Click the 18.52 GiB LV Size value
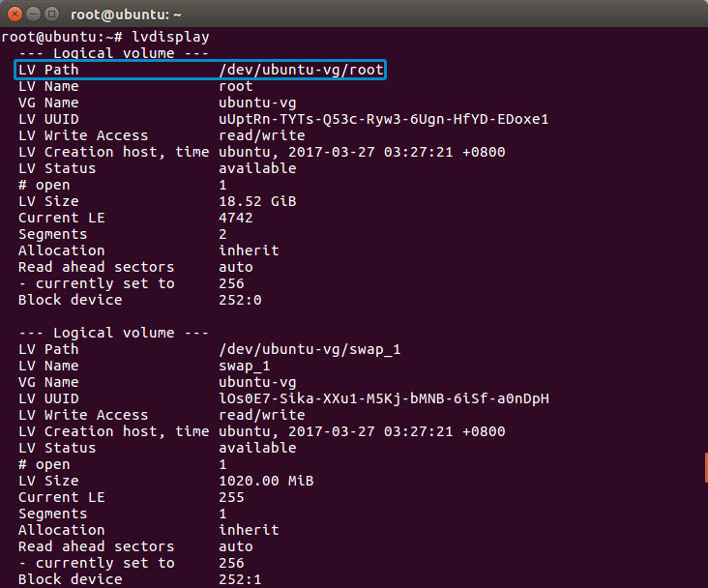This screenshot has width=708, height=588. coord(257,201)
